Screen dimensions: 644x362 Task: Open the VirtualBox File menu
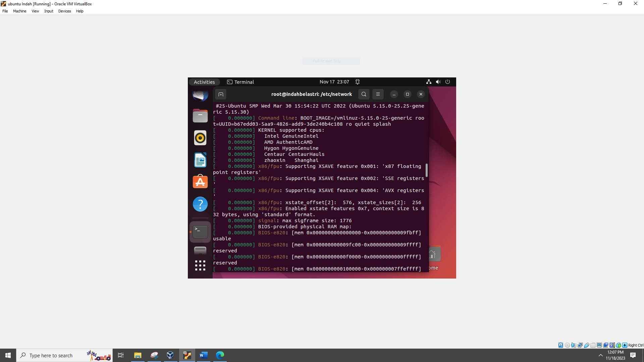(x=5, y=11)
